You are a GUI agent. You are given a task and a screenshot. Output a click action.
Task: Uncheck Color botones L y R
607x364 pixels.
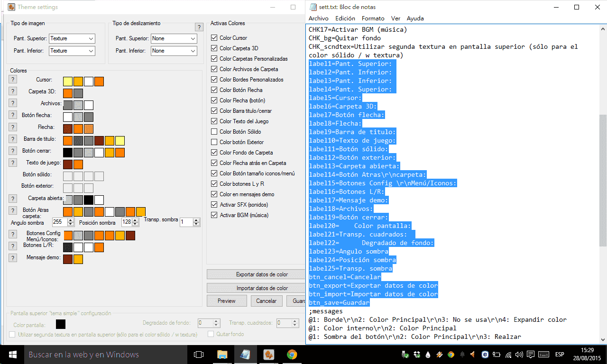click(214, 184)
